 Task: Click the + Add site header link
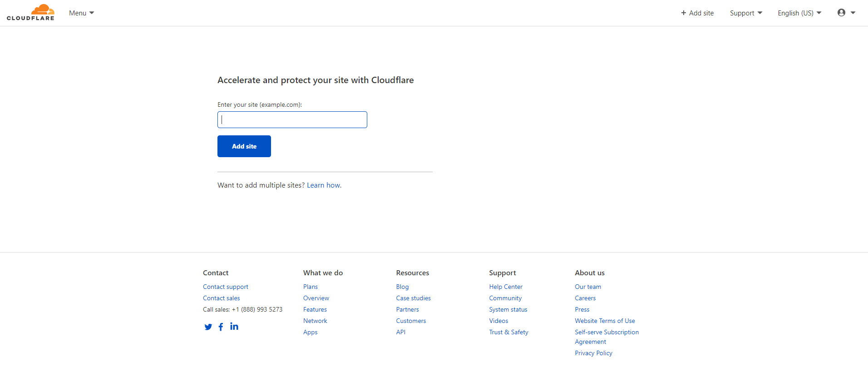(x=697, y=13)
